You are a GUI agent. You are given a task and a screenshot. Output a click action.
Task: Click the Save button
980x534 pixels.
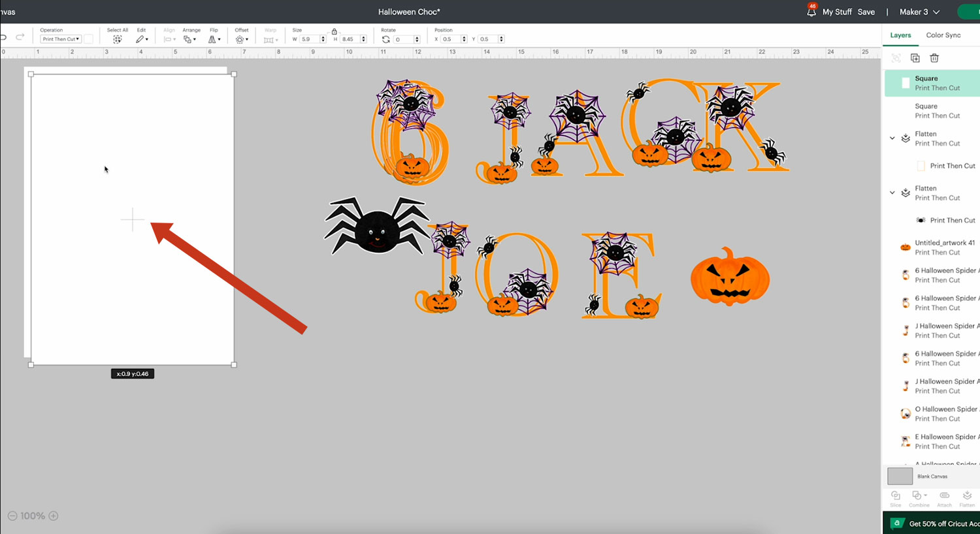[866, 12]
